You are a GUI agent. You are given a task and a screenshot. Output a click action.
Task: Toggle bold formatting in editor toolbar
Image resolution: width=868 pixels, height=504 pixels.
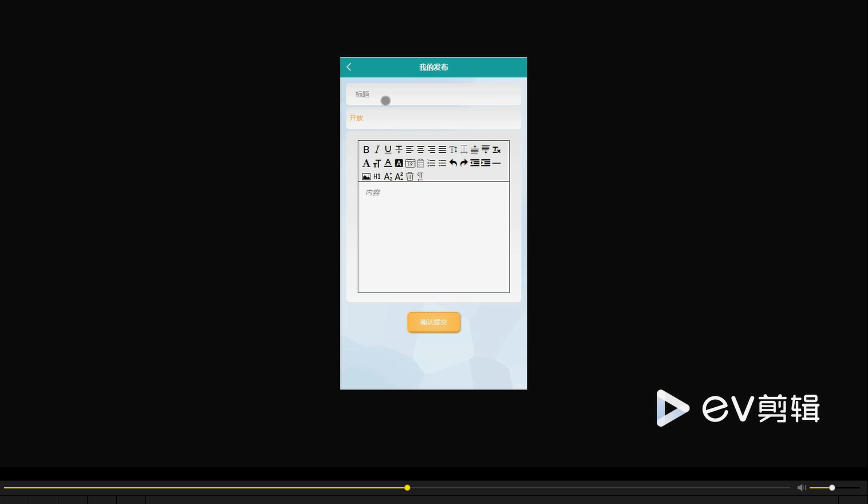tap(366, 149)
